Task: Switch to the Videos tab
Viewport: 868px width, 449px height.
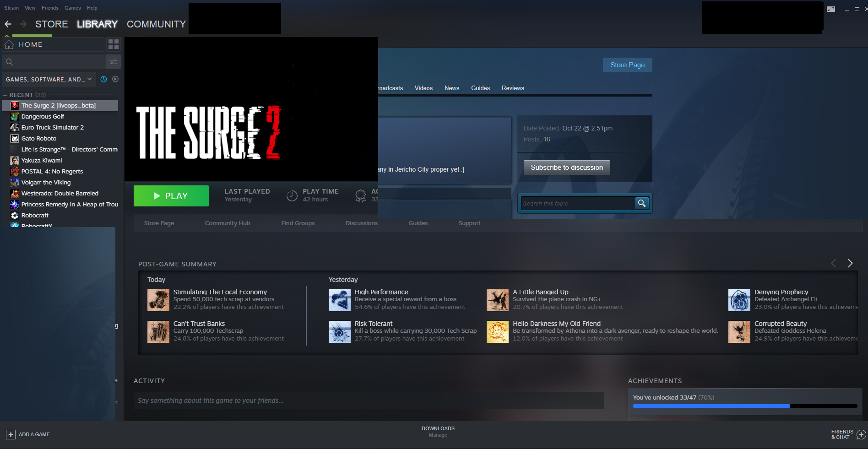Action: [423, 88]
